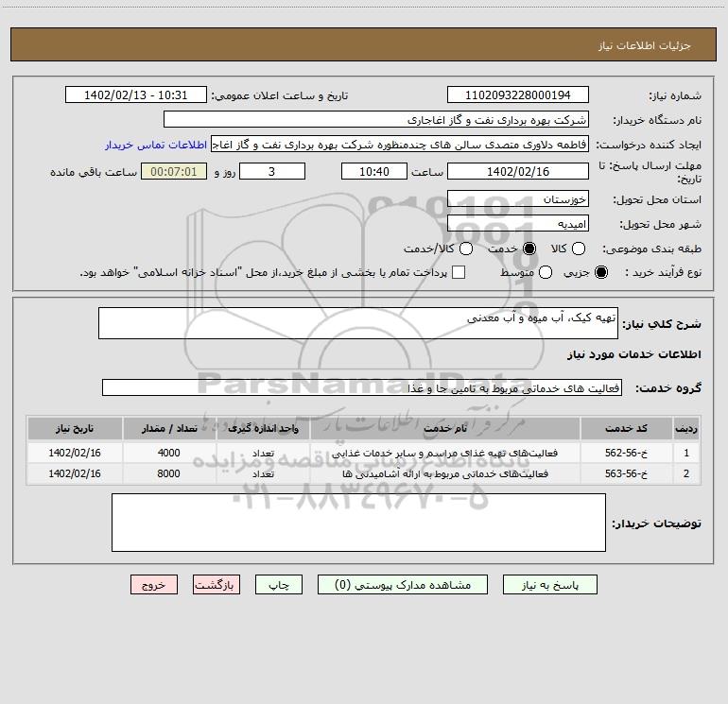Click the deadline date field 1402/02/16
Image resolution: width=728 pixels, height=704 pixels.
click(518, 171)
